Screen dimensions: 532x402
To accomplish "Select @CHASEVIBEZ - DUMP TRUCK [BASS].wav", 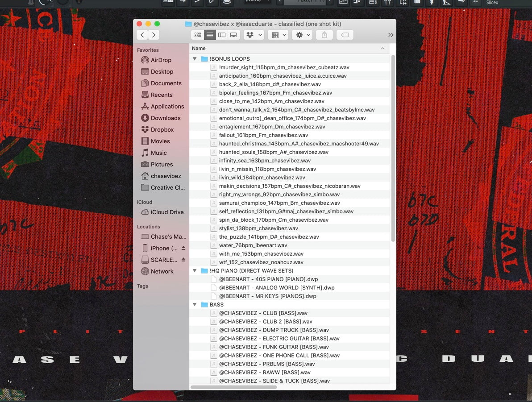I will (289, 330).
